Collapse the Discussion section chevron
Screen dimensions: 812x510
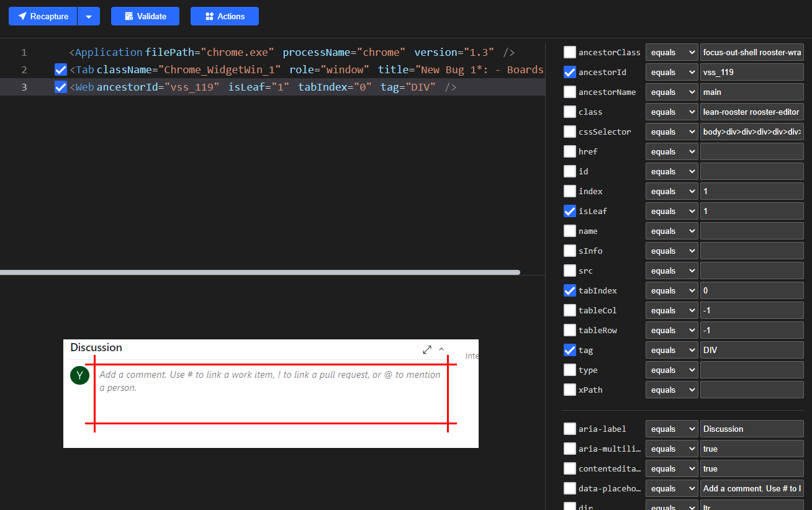(441, 349)
